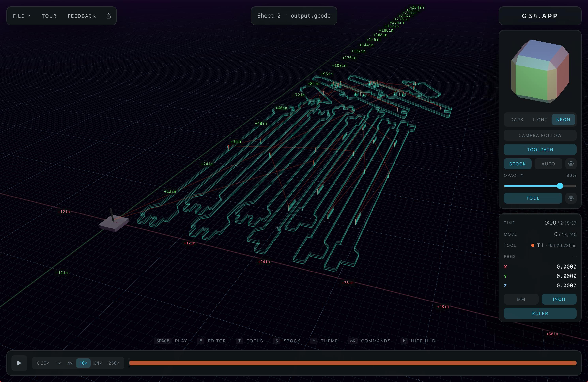This screenshot has width=588, height=382.
Task: Activate the RULER tool
Action: 540,313
